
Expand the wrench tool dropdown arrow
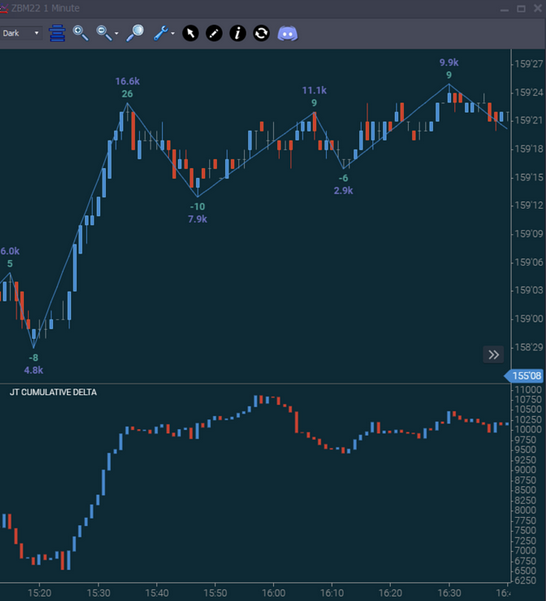(x=173, y=34)
